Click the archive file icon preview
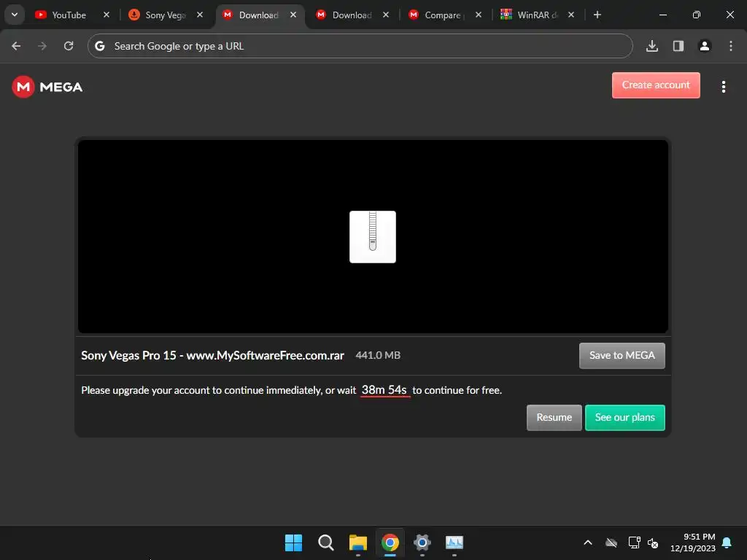Viewport: 747px width, 560px height. click(373, 237)
